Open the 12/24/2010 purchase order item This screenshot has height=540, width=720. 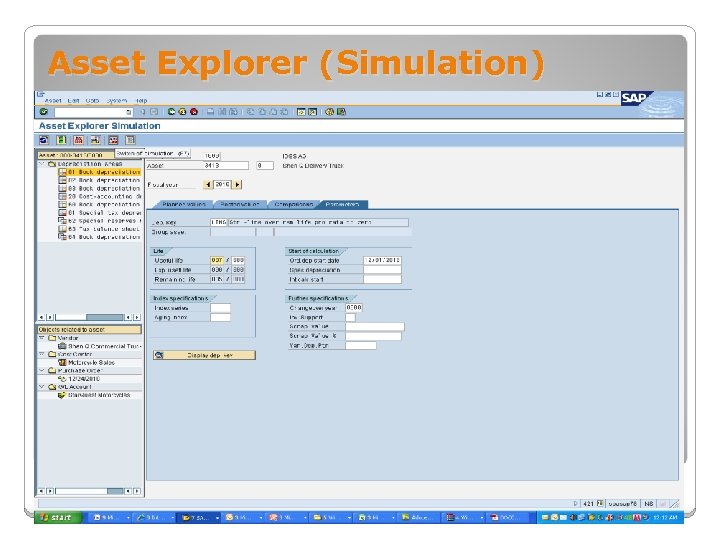(x=84, y=379)
